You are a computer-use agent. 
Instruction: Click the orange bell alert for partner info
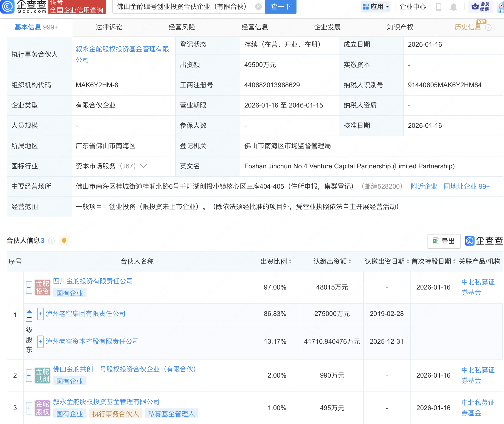point(64,240)
